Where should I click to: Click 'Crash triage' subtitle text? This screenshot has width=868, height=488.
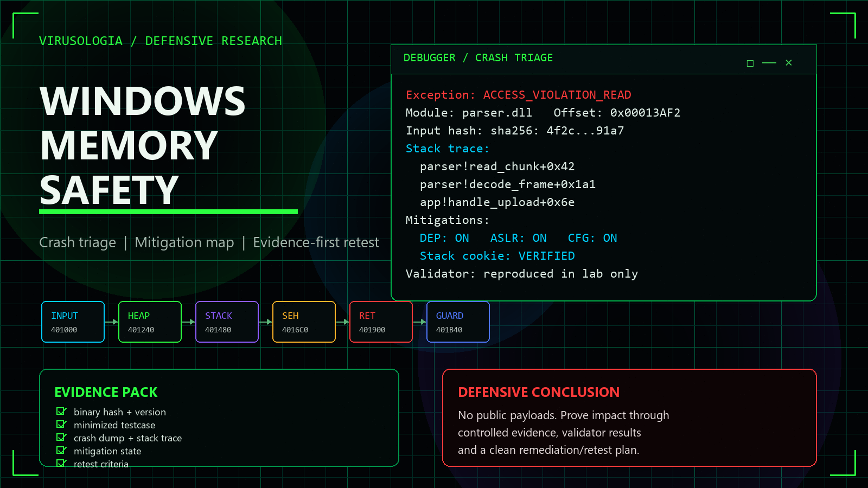pyautogui.click(x=78, y=242)
